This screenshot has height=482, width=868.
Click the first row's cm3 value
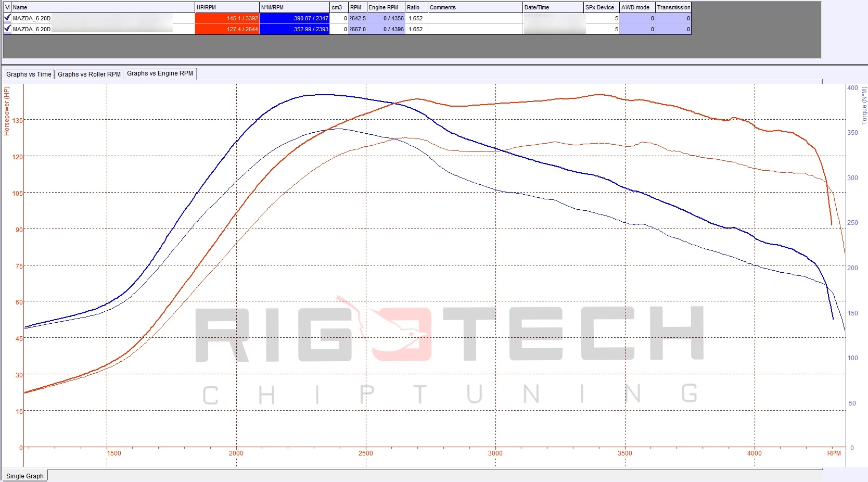click(339, 18)
